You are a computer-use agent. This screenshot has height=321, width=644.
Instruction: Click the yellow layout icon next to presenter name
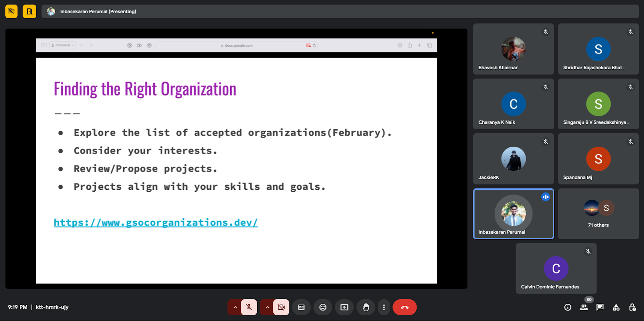point(29,11)
